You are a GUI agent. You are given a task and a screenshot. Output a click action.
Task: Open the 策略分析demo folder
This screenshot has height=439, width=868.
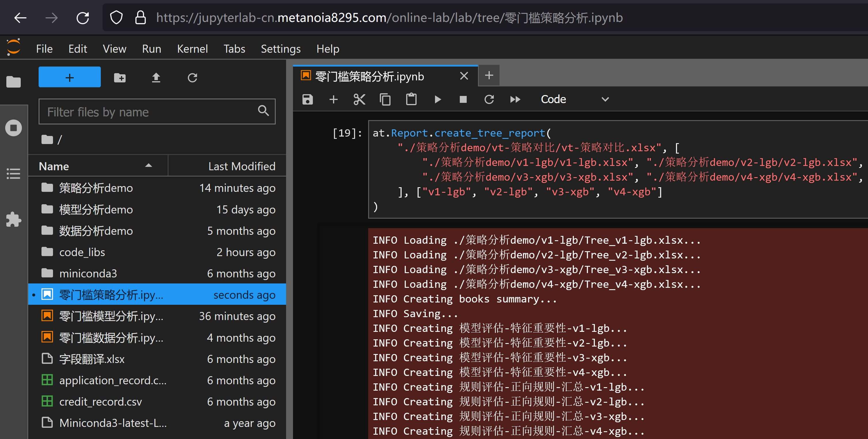pos(96,188)
